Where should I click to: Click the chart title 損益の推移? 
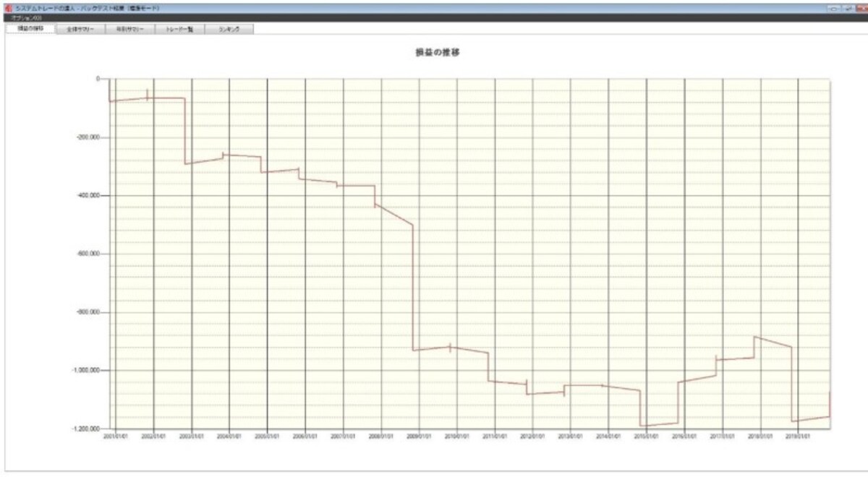[x=434, y=53]
